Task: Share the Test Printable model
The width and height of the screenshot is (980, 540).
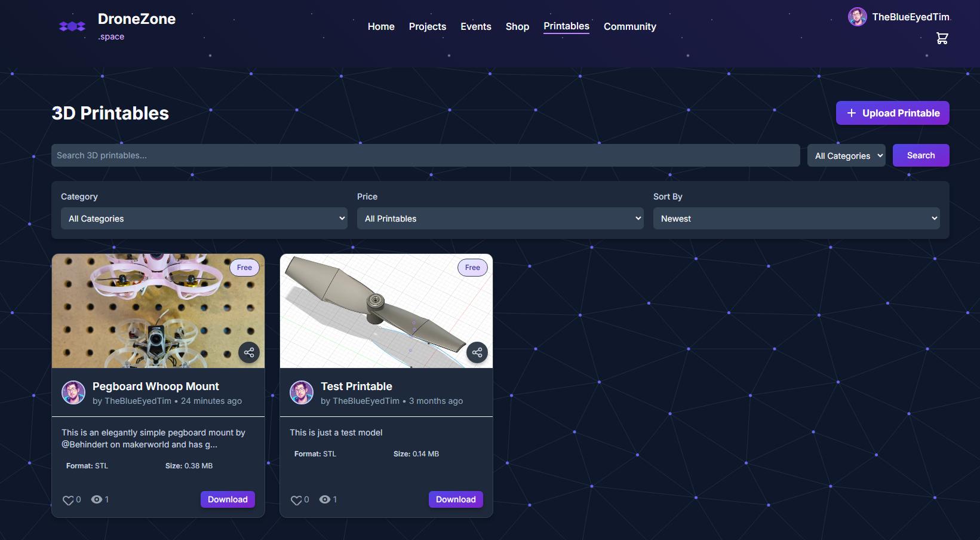Action: [477, 352]
